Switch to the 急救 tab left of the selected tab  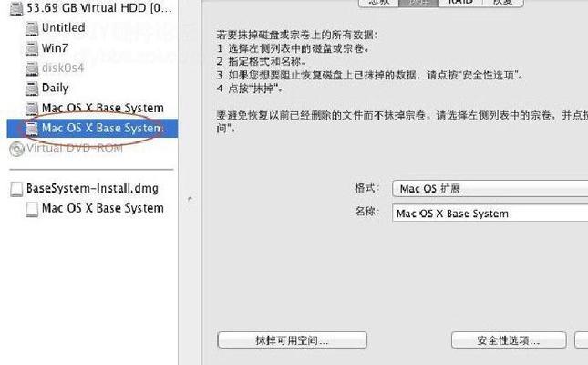378,3
